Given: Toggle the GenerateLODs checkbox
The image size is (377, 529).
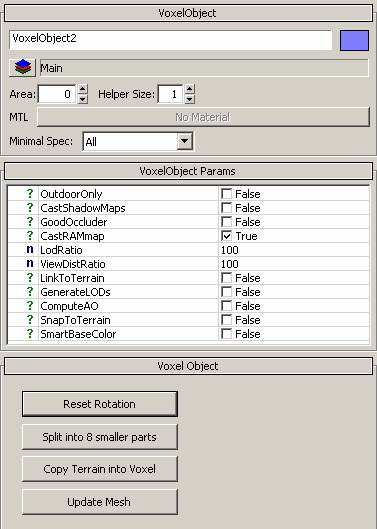Looking at the screenshot, I should pyautogui.click(x=226, y=292).
